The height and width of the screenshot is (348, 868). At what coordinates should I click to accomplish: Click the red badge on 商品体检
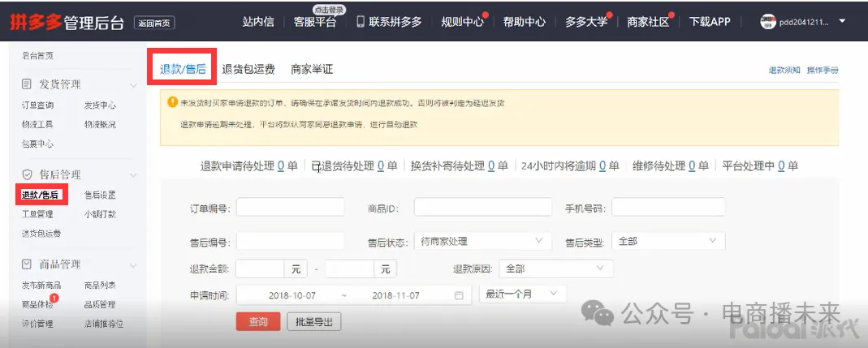pos(54,299)
